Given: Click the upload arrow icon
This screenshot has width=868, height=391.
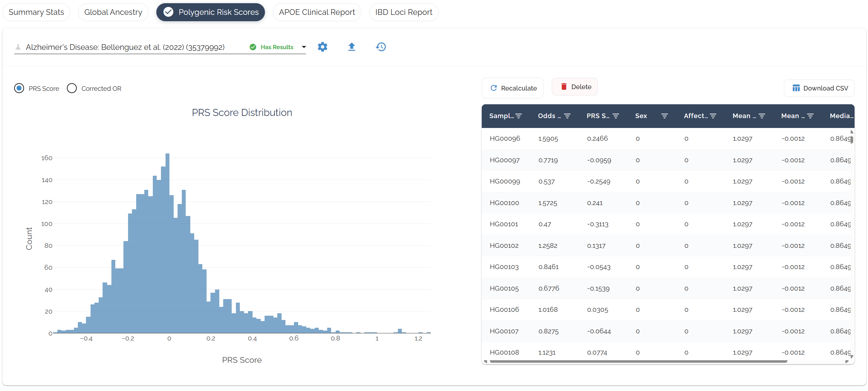Looking at the screenshot, I should point(351,47).
